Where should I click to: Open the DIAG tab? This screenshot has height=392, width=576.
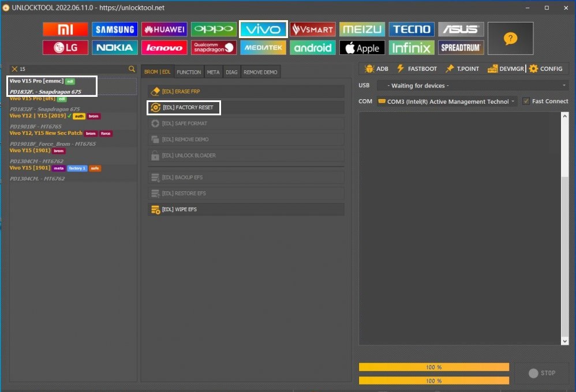pos(231,72)
